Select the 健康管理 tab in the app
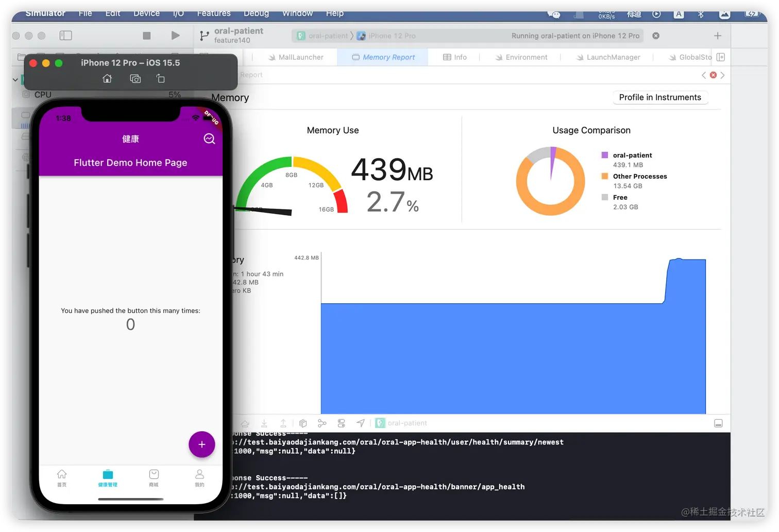 pyautogui.click(x=108, y=477)
